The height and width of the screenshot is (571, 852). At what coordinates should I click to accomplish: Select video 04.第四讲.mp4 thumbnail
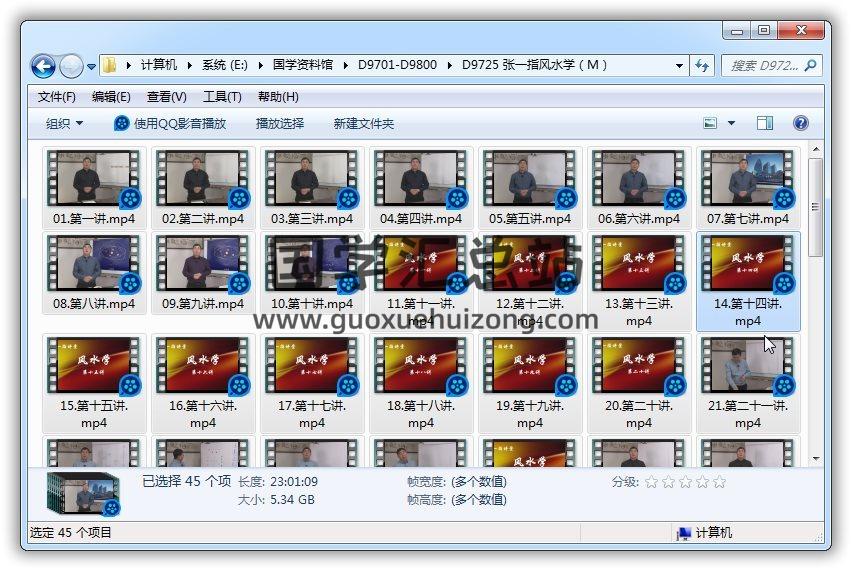coord(421,179)
